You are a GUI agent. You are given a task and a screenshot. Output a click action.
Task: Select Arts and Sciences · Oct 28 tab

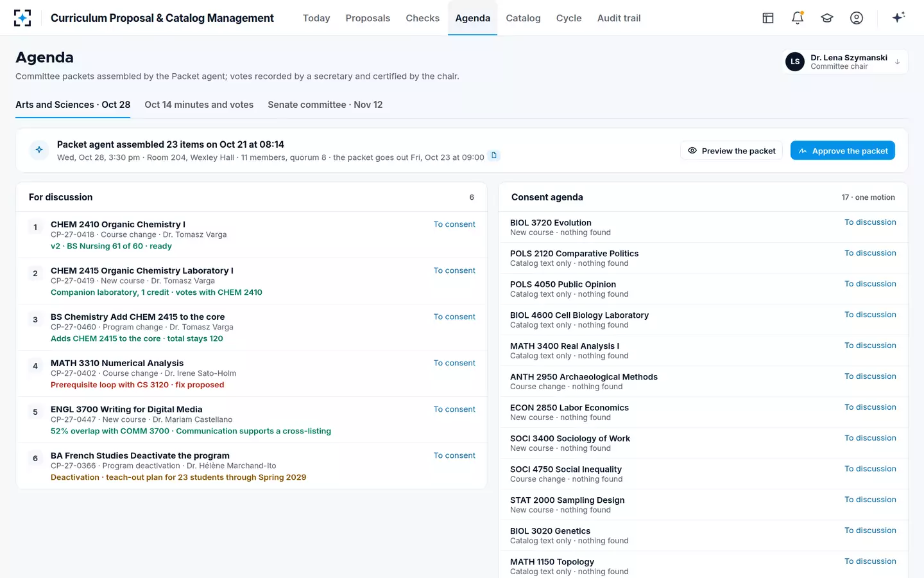(73, 105)
